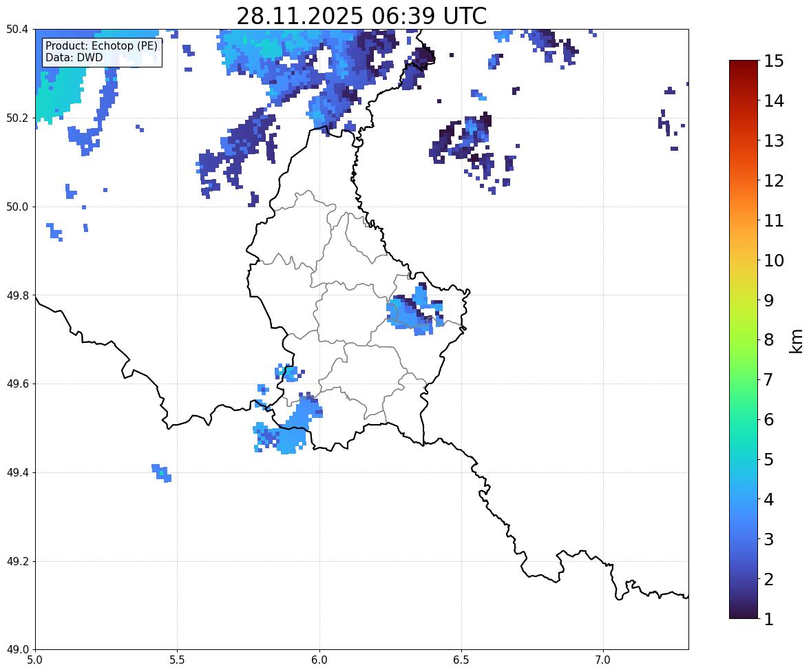This screenshot has width=811, height=672.
Task: Click the 'km' colorbar unit label
Action: (797, 342)
